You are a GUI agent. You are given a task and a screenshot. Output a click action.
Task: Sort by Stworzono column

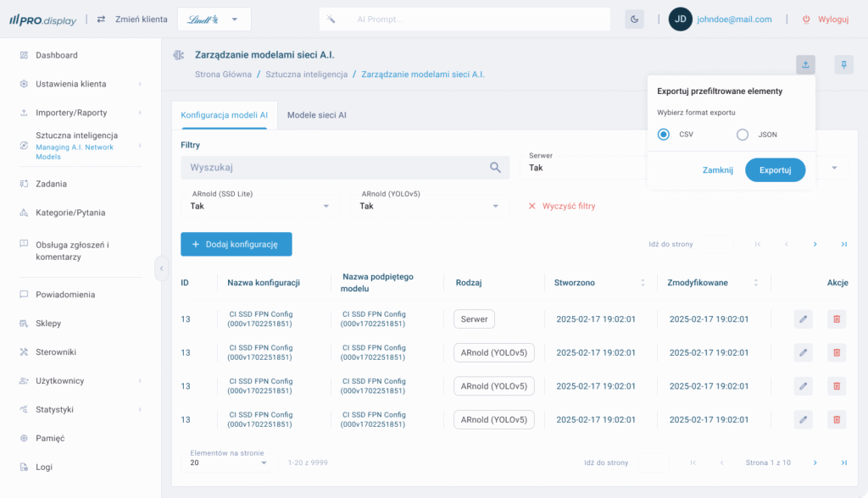pos(643,283)
